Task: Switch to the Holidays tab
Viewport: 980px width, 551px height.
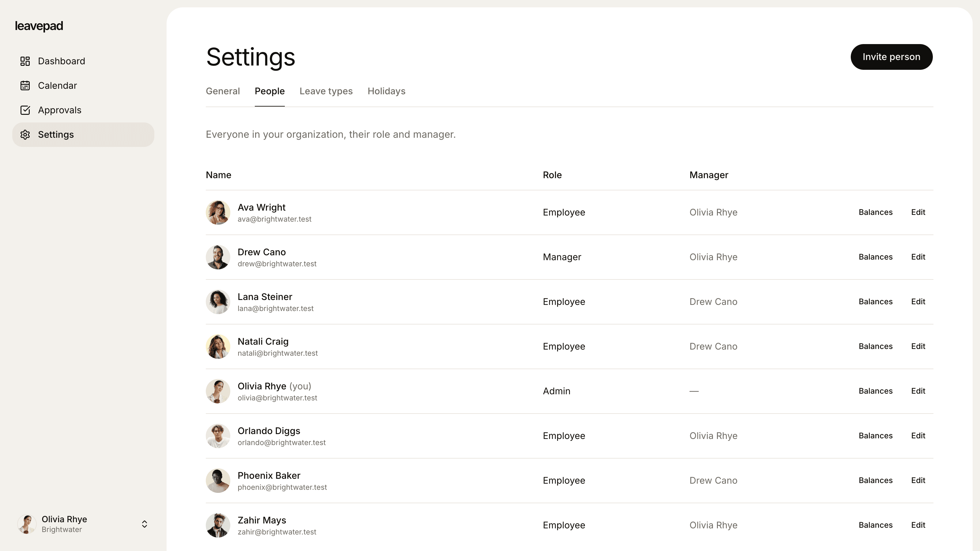Action: point(386,91)
